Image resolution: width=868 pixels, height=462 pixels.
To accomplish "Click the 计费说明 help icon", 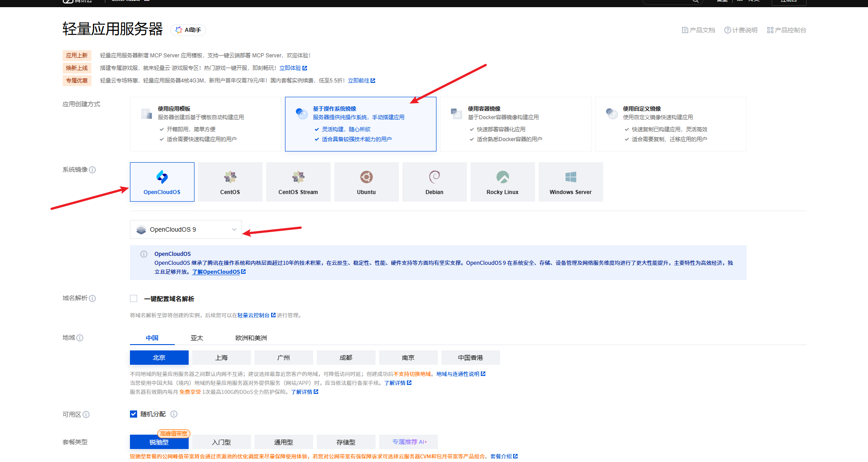I will tap(728, 30).
